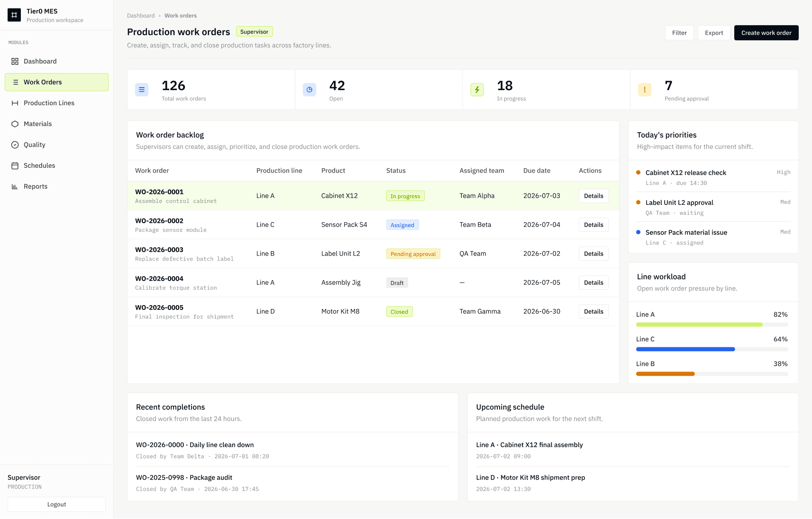Click the Line C workload progress bar
Viewport: 812px width, 519px height.
(712, 349)
